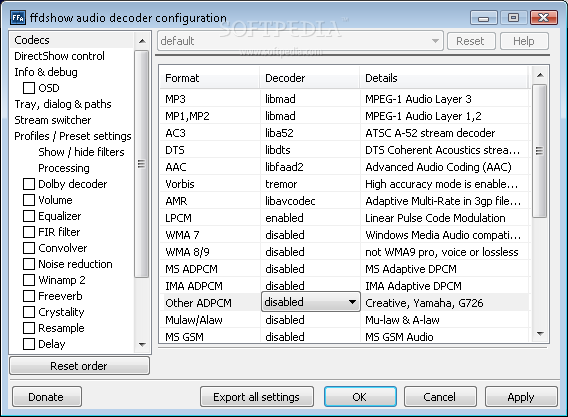Click libdts decoder in DTS row
This screenshot has width=568, height=417.
(278, 150)
